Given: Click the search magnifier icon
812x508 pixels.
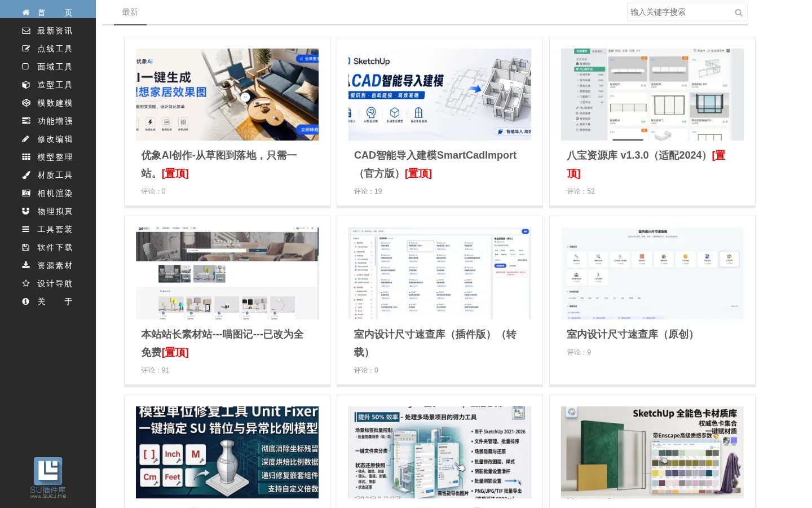Looking at the screenshot, I should pos(739,12).
